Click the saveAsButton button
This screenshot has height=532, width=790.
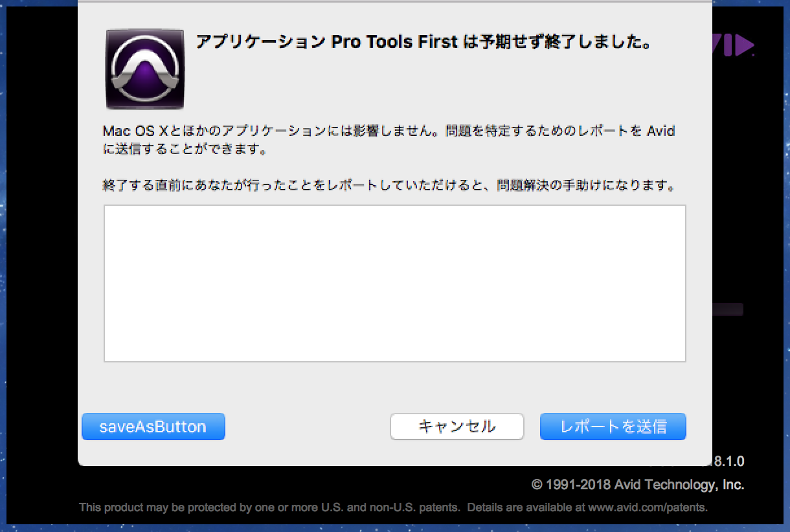(153, 427)
